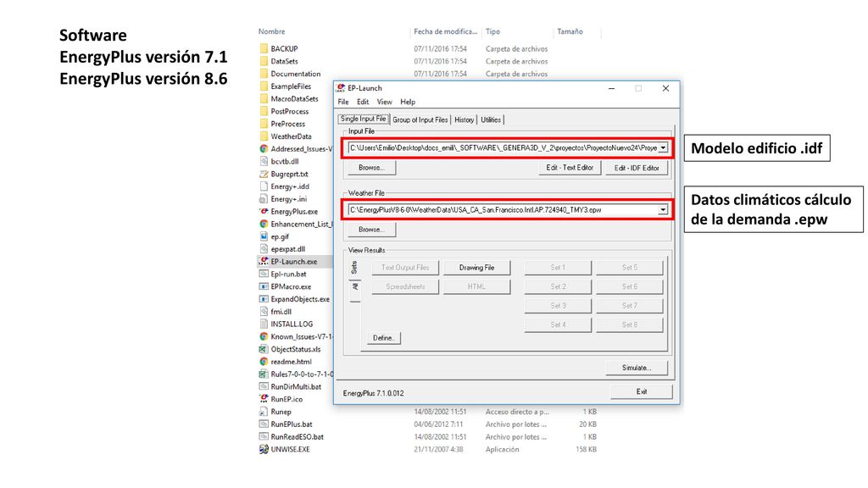Switch to the Utilities tab
This screenshot has height=488, width=868.
[x=491, y=119]
